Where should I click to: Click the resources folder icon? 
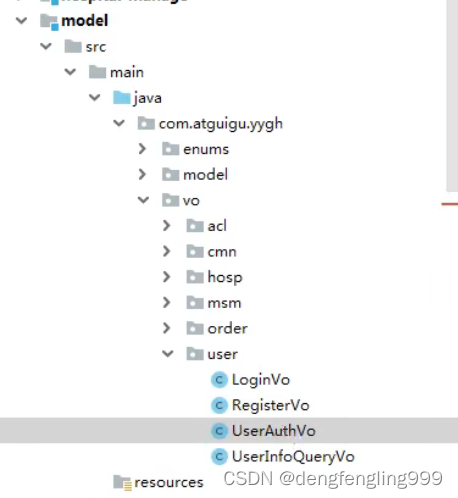point(122,483)
